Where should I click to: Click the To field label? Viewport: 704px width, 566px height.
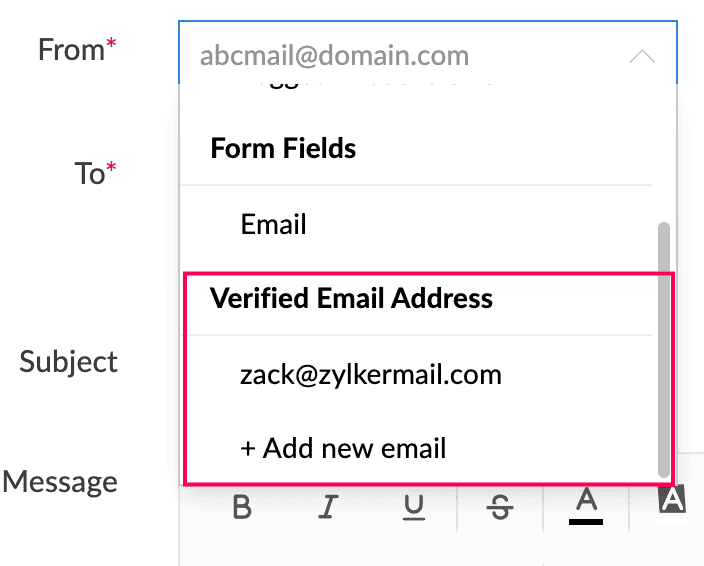click(95, 173)
